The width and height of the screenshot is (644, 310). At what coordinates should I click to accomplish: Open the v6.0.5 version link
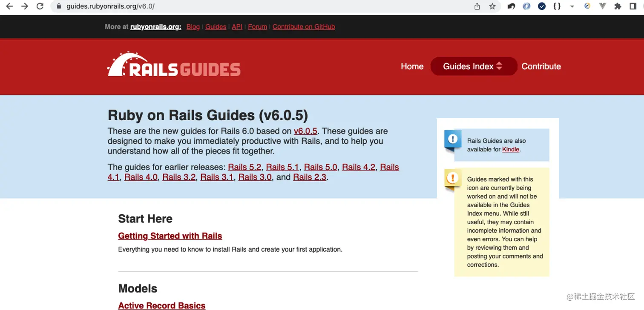coord(305,131)
